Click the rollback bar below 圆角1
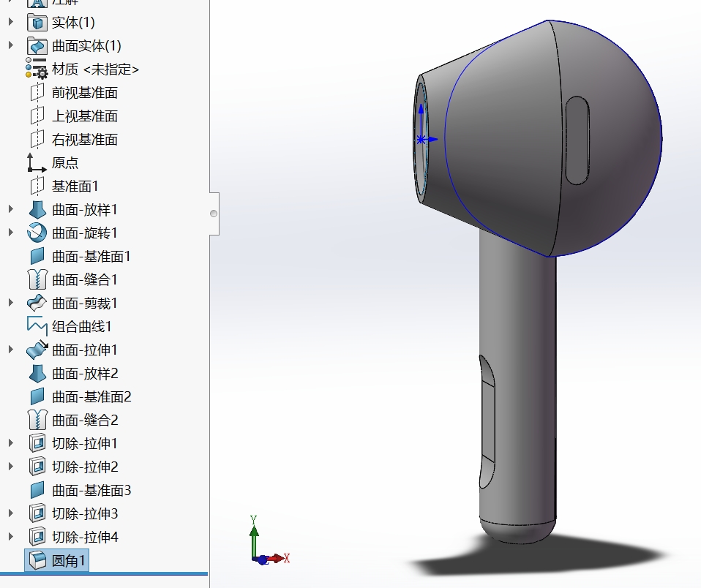 point(104,573)
